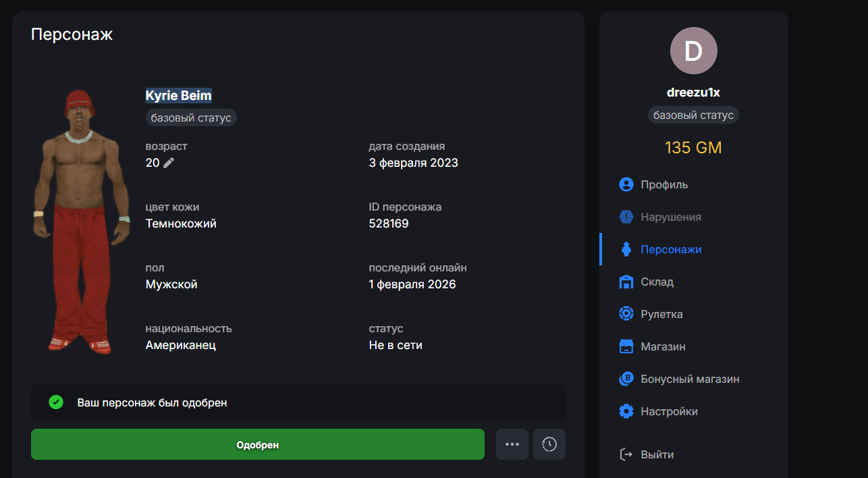This screenshot has width=868, height=478.
Task: Click the D profile avatar circle
Action: (x=693, y=51)
